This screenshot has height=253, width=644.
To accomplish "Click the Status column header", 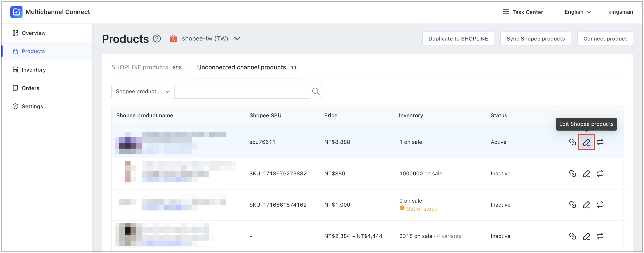I will (499, 115).
